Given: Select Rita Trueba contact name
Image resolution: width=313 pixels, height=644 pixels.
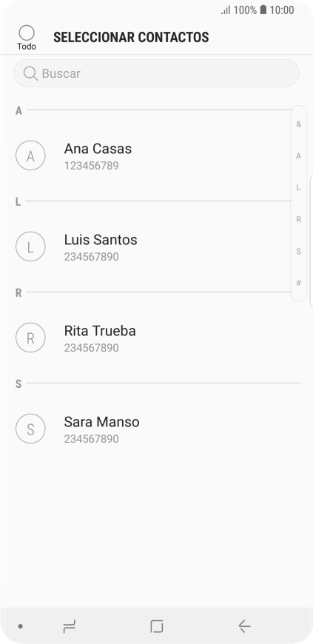Looking at the screenshot, I should pos(100,331).
